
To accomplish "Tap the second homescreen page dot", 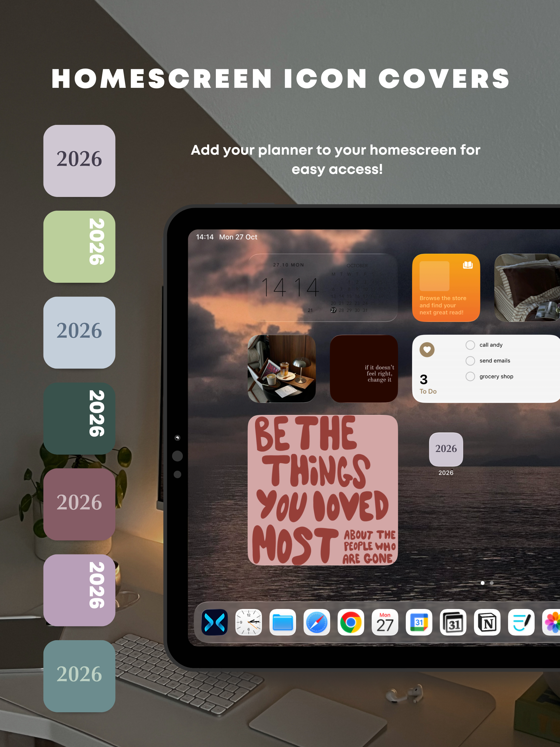I will point(491,583).
